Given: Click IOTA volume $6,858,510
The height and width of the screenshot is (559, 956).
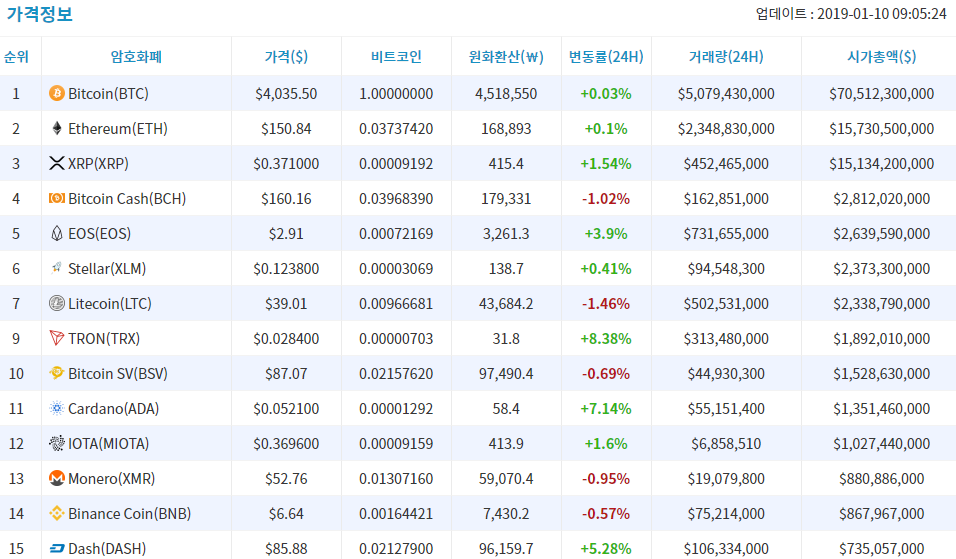Looking at the screenshot, I should [726, 444].
